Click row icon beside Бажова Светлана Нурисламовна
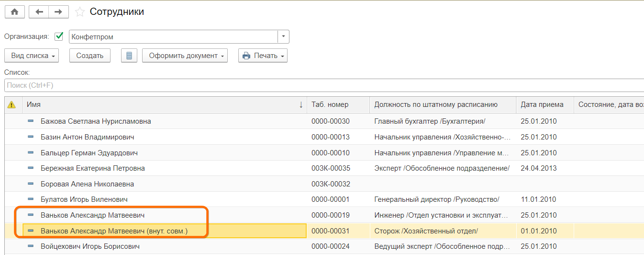 31,121
